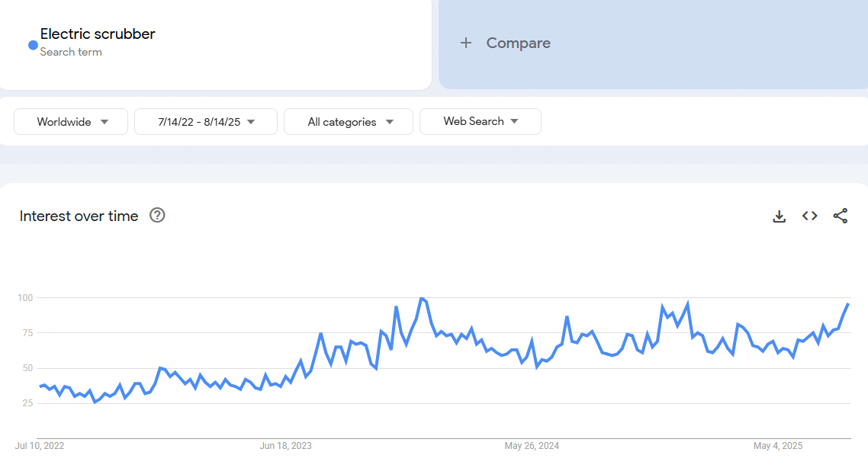Click the Search term subtitle text

pyautogui.click(x=71, y=52)
